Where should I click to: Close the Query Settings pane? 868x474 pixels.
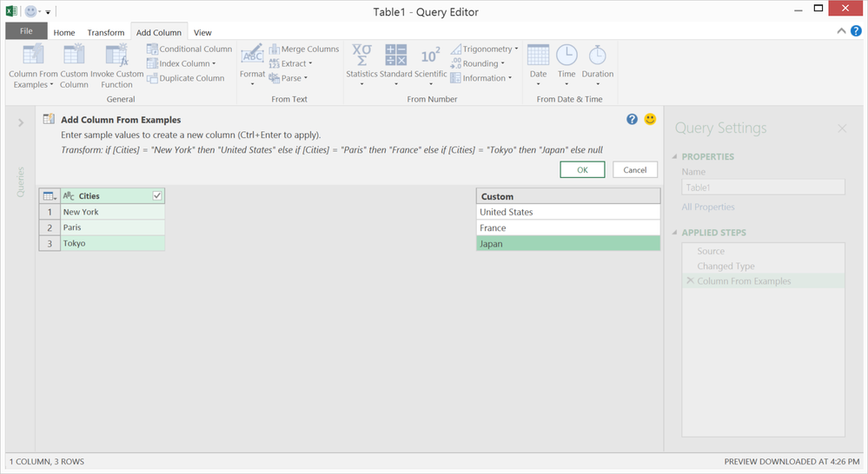(842, 128)
